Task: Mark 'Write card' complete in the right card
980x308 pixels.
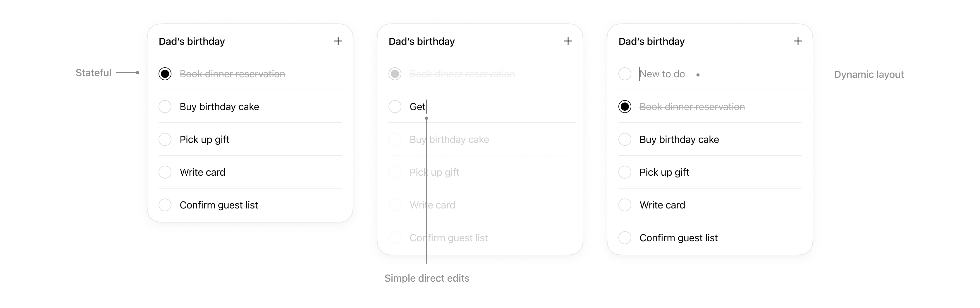Action: (x=625, y=205)
